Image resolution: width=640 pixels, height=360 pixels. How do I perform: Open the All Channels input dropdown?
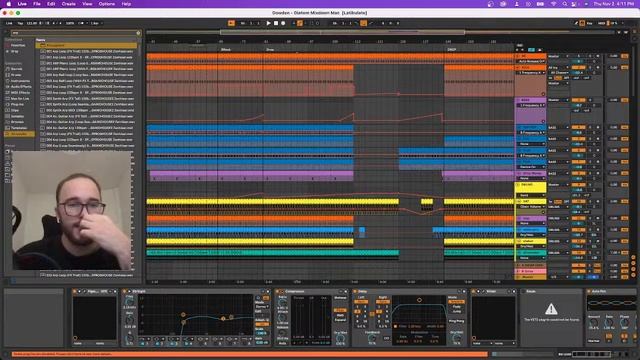point(558,73)
